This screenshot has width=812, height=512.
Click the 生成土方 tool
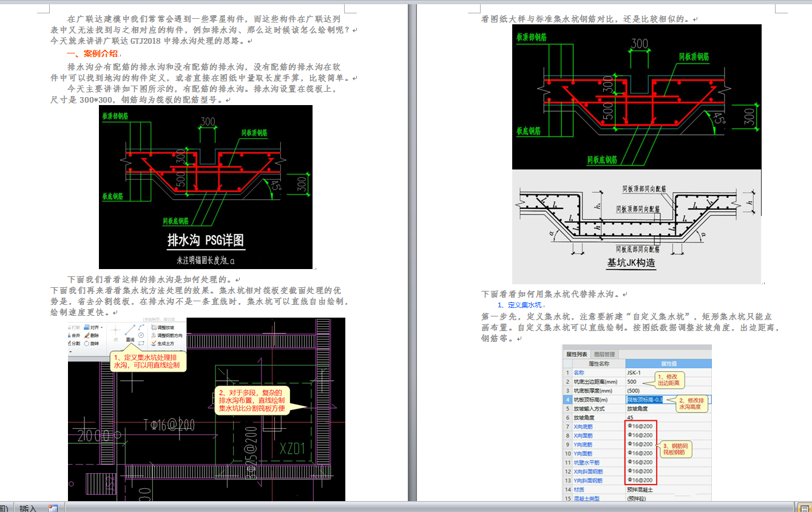point(162,343)
